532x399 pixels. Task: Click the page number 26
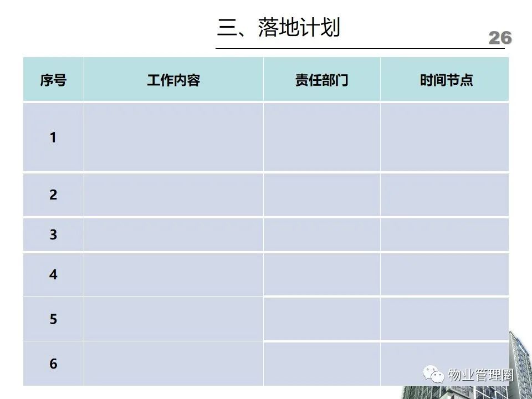pyautogui.click(x=500, y=38)
